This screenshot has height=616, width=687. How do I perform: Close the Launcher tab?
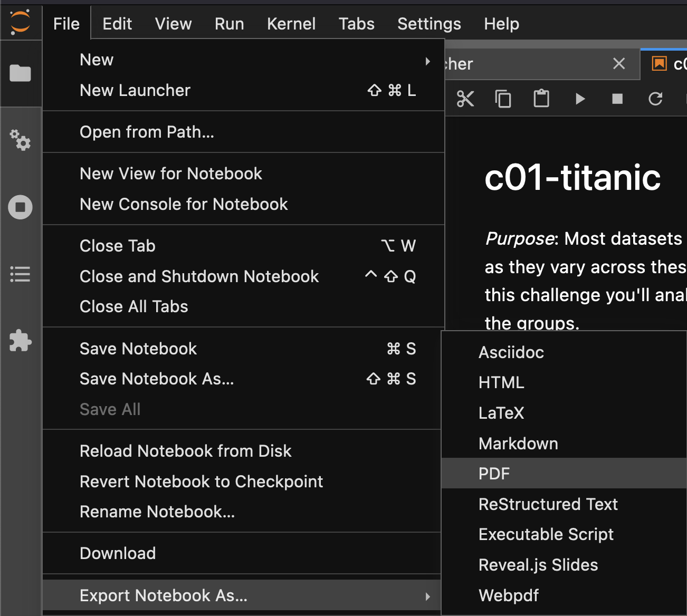point(619,64)
